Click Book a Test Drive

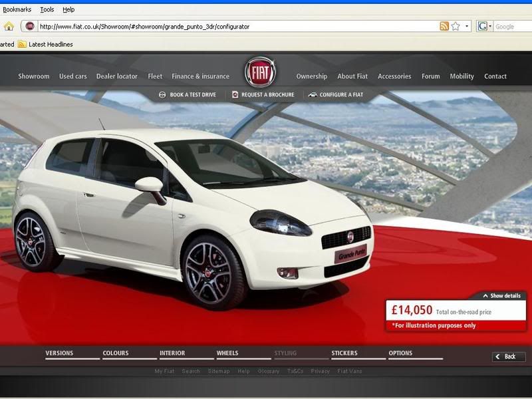193,94
